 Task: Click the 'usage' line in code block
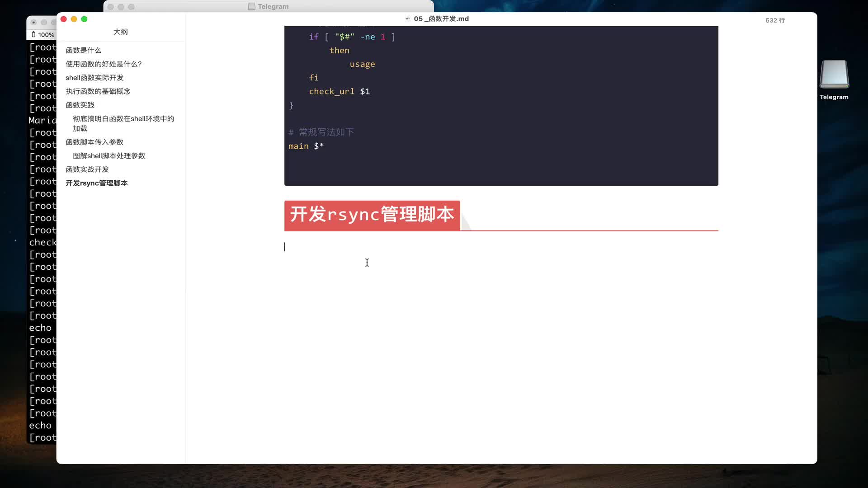(362, 64)
